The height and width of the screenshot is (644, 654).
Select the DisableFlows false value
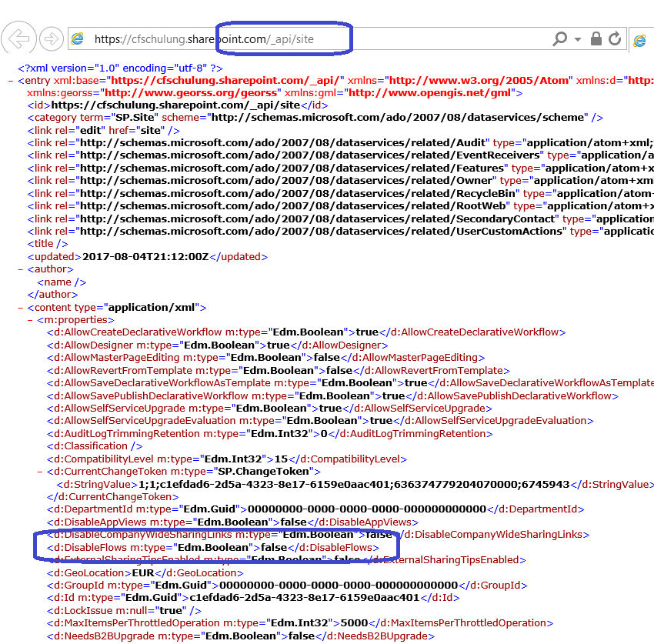[x=274, y=548]
